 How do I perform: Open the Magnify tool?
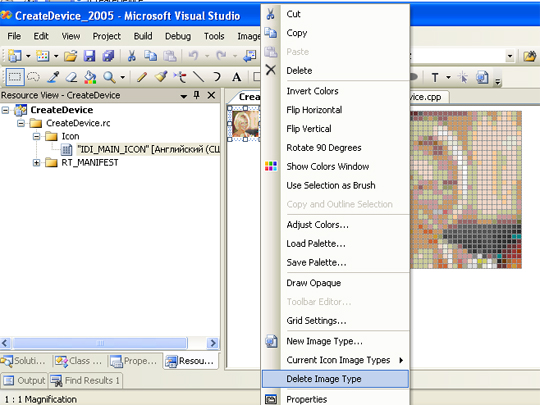[x=109, y=77]
